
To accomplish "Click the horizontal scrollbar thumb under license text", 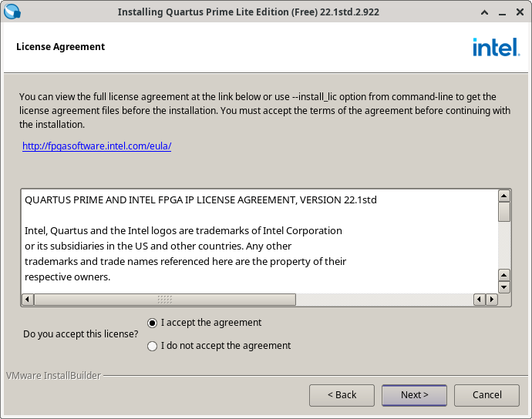I will pyautogui.click(x=165, y=300).
